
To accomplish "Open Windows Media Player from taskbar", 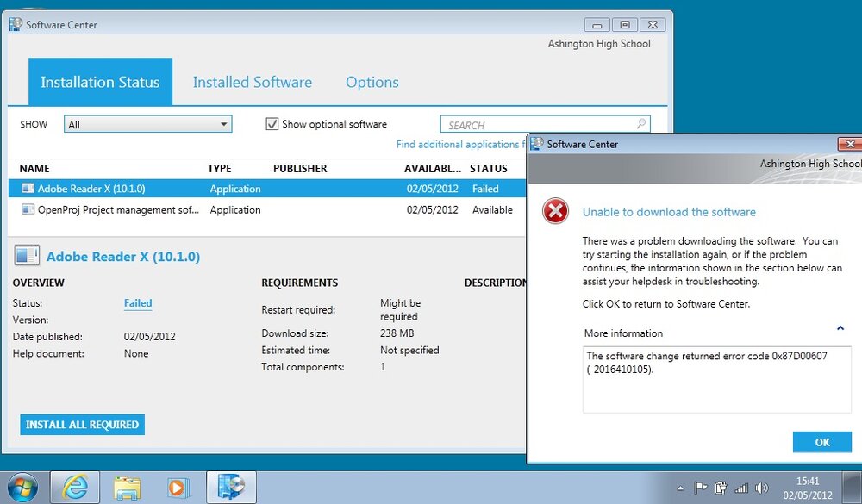I will (x=177, y=488).
